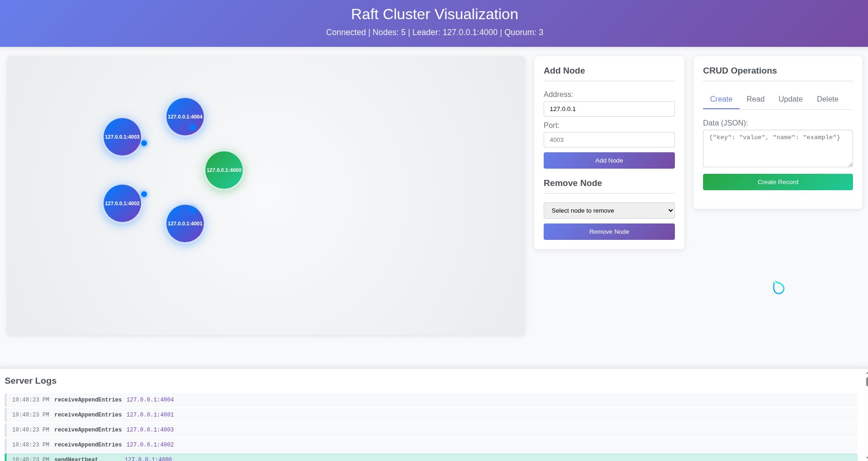The height and width of the screenshot is (461, 868).
Task: Click the blue loading spinner icon
Action: tap(778, 287)
